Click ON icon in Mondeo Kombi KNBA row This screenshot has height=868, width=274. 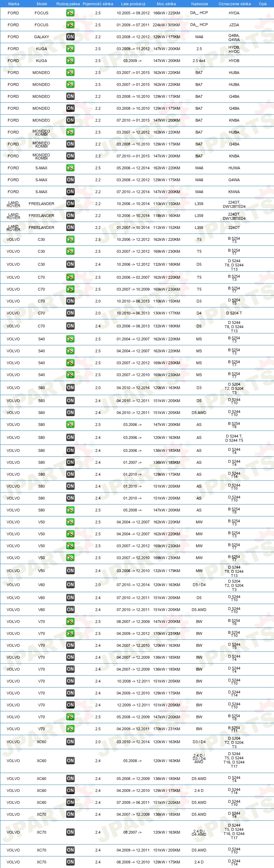point(70,156)
